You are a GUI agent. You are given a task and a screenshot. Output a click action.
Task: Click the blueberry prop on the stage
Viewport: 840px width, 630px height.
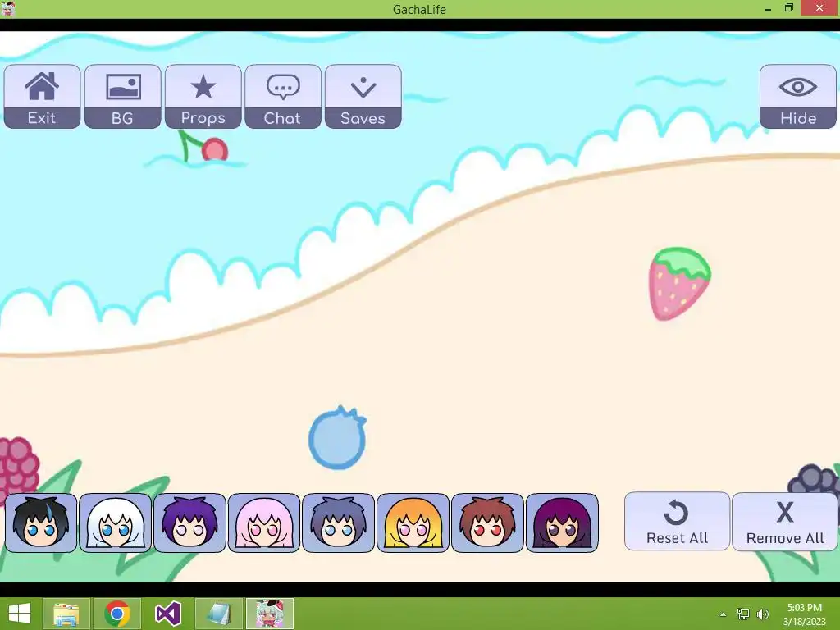click(x=337, y=438)
